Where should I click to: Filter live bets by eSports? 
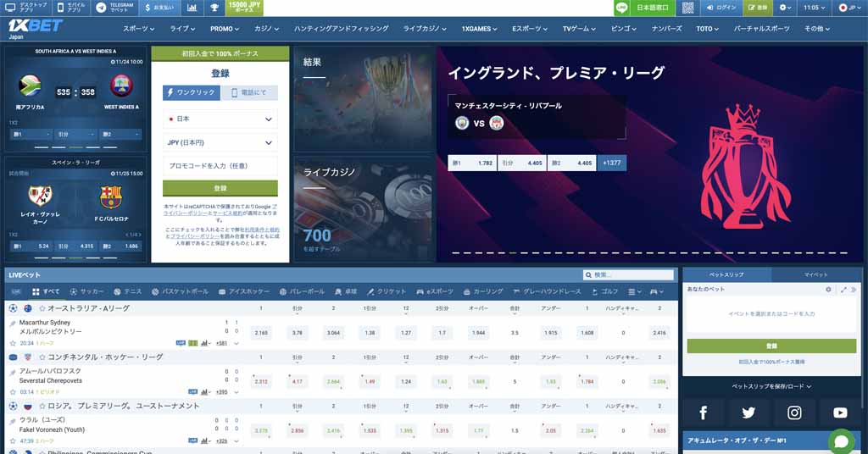click(x=435, y=291)
